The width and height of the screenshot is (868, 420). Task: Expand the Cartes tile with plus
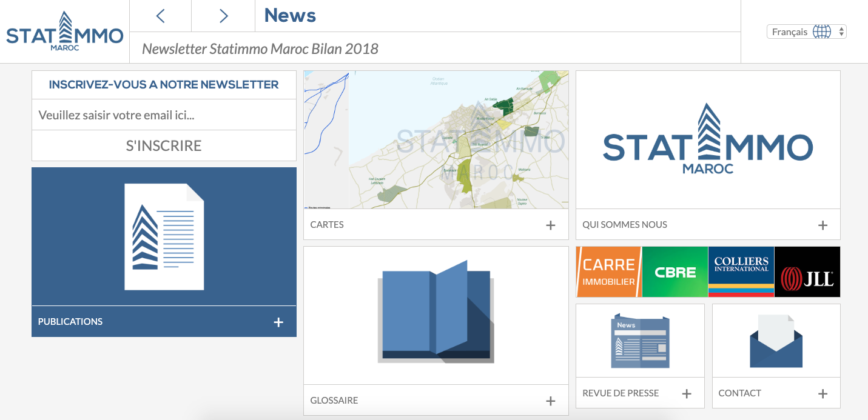pyautogui.click(x=551, y=225)
